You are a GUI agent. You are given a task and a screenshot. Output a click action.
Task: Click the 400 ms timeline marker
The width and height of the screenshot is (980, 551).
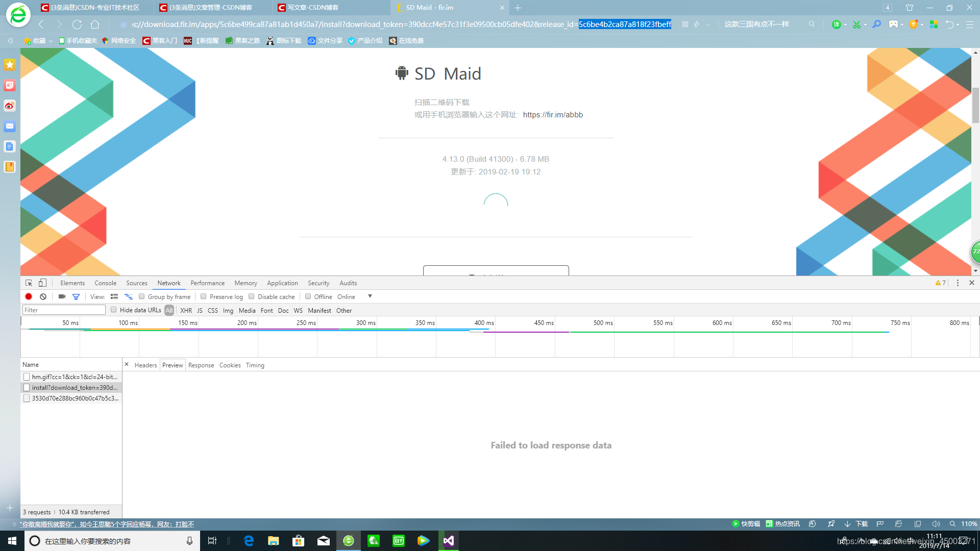484,323
